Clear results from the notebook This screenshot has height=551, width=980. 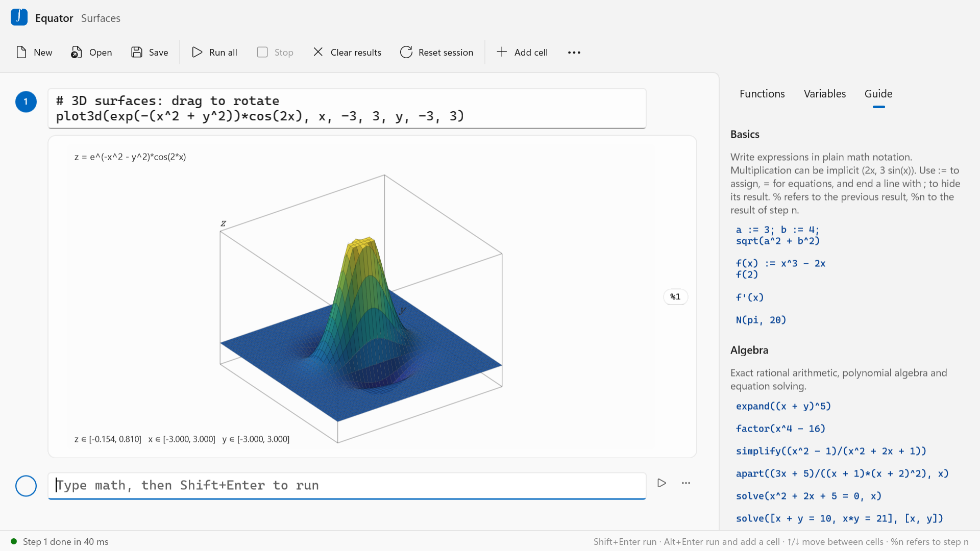[347, 53]
